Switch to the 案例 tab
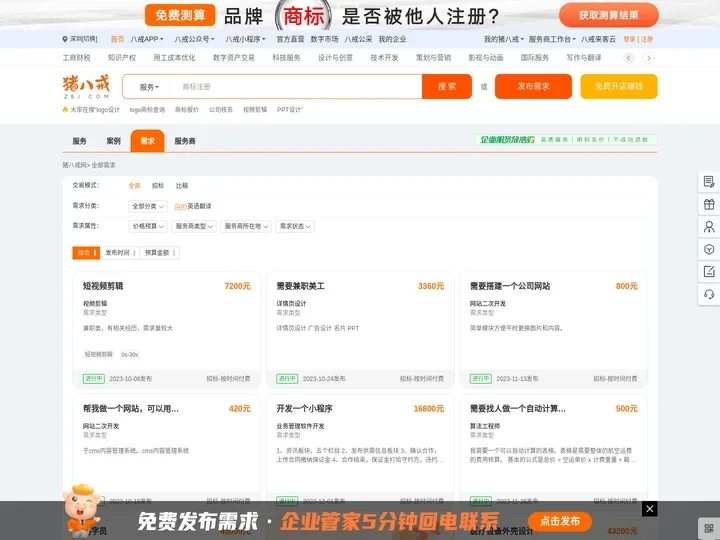Viewport: 720px width, 540px height. [x=113, y=141]
